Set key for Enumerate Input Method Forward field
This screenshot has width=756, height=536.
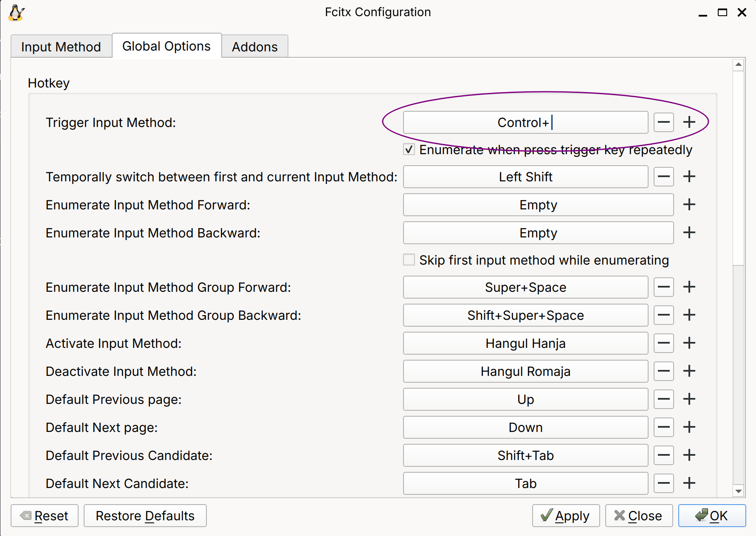click(x=539, y=205)
